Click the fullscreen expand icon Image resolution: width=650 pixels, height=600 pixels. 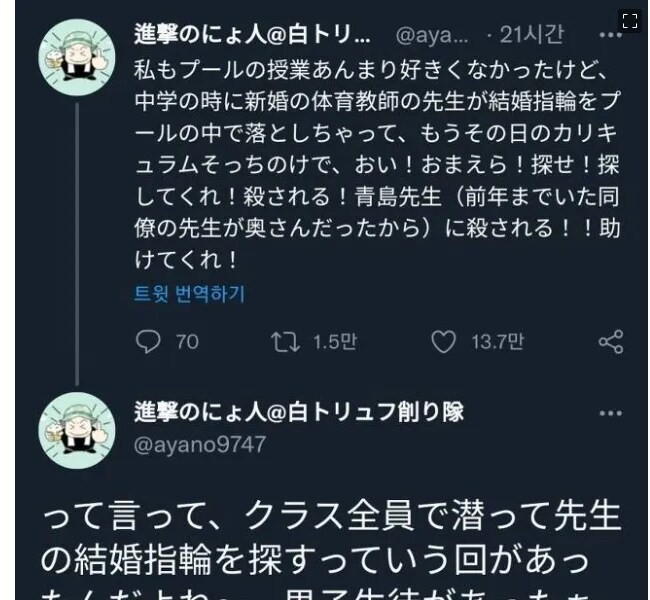click(x=629, y=20)
